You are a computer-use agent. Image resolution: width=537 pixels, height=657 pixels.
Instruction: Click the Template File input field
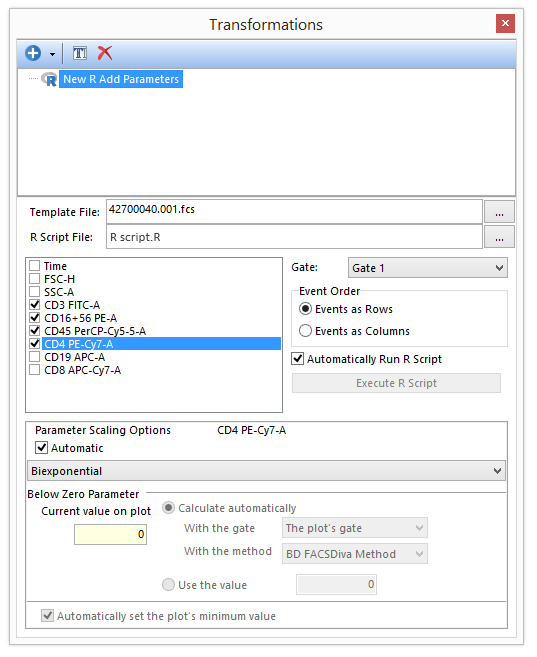coord(294,212)
